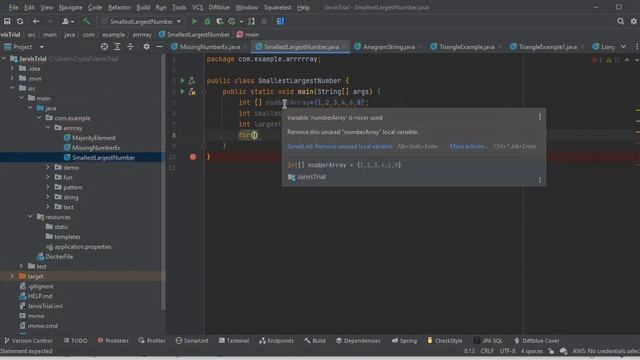Open lower three-dot menu in tooltip
The height and width of the screenshot is (360, 640).
pyautogui.click(x=540, y=180)
